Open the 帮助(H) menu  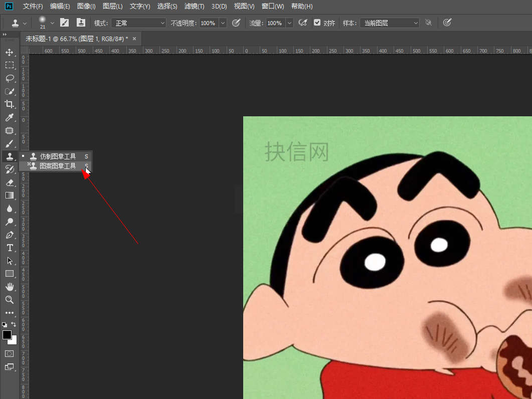[302, 7]
